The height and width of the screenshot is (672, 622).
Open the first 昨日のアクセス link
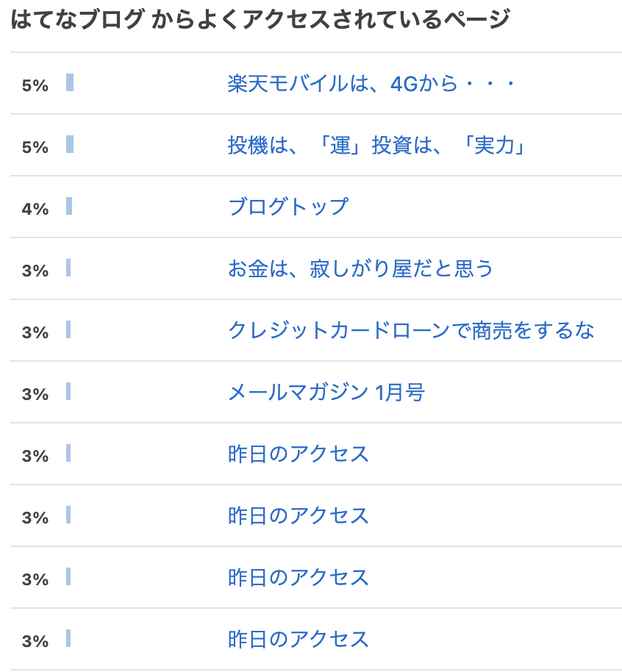coord(299,454)
